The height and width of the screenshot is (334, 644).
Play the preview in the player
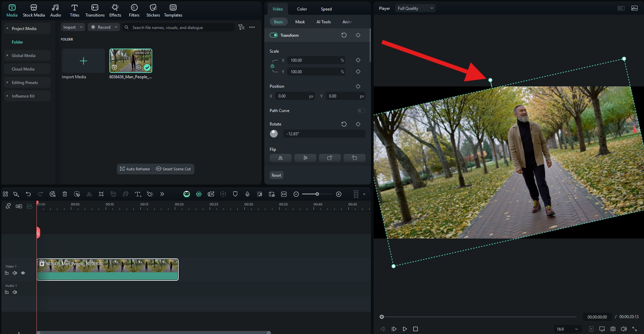click(x=405, y=329)
